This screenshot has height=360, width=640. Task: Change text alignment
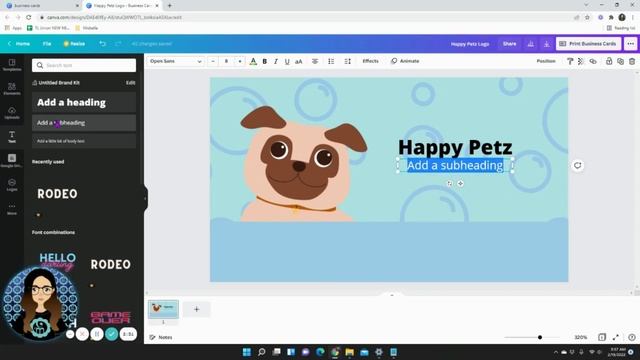tap(315, 61)
